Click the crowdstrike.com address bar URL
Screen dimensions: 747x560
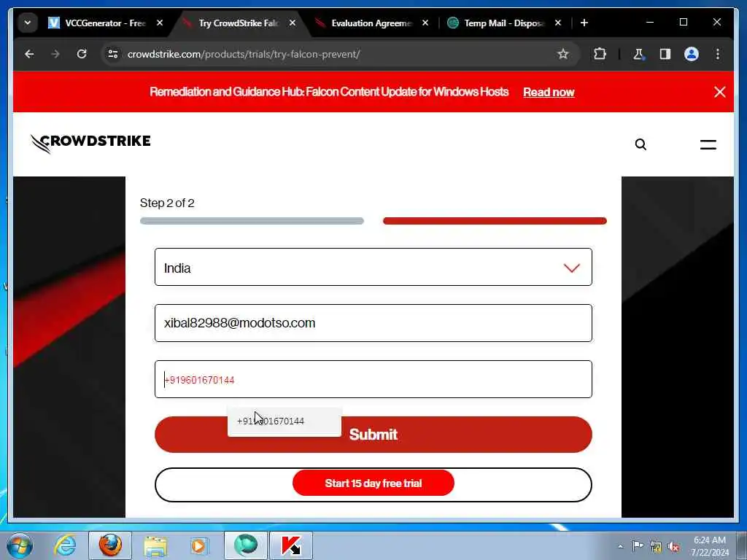coord(244,54)
